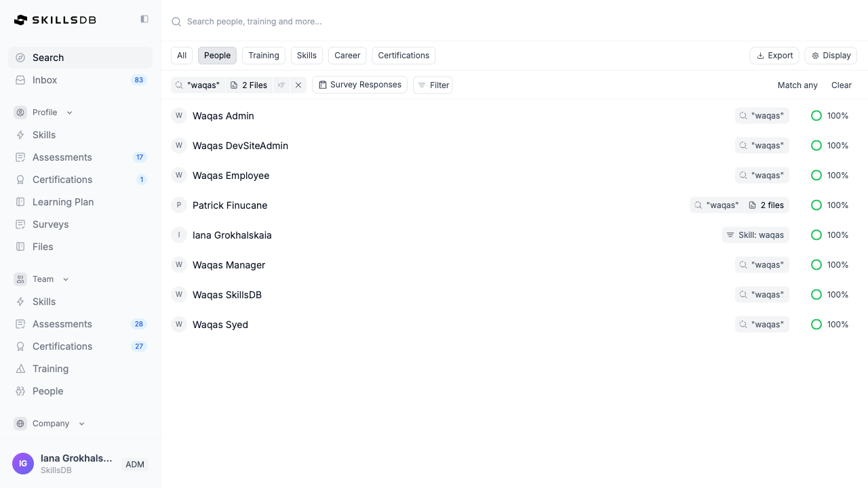Click the Export button
Image resolution: width=868 pixels, height=488 pixels.
(x=774, y=56)
